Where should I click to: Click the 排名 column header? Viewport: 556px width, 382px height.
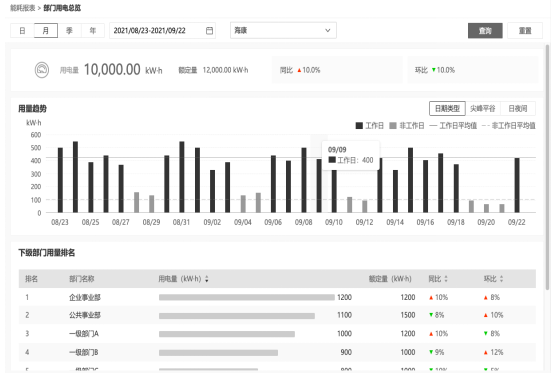[x=31, y=279]
